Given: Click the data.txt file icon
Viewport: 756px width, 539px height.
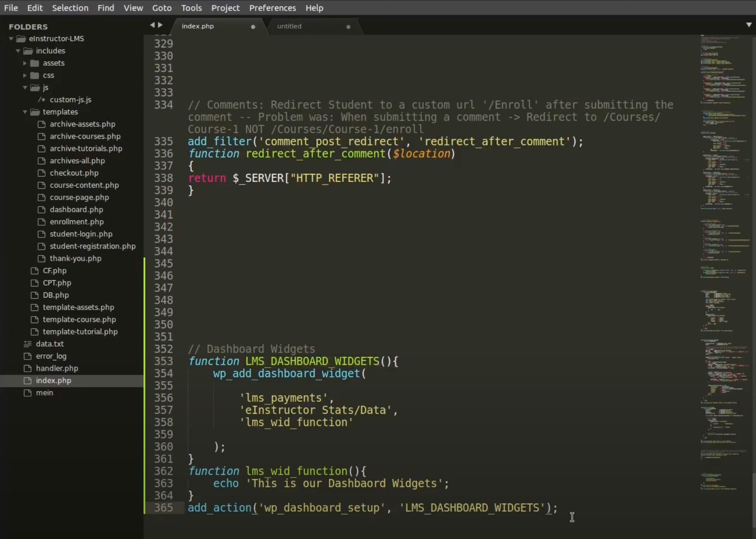Looking at the screenshot, I should (28, 344).
